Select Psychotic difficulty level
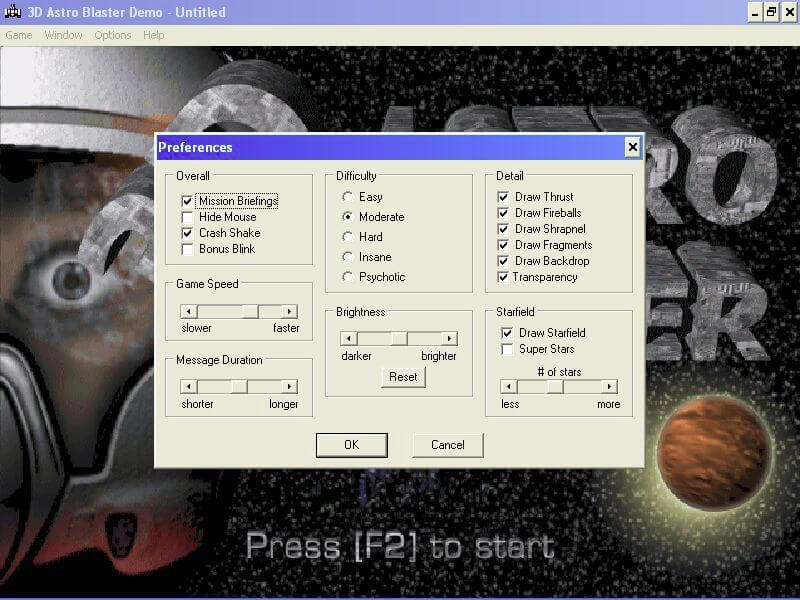The image size is (800, 600). pyautogui.click(x=348, y=277)
